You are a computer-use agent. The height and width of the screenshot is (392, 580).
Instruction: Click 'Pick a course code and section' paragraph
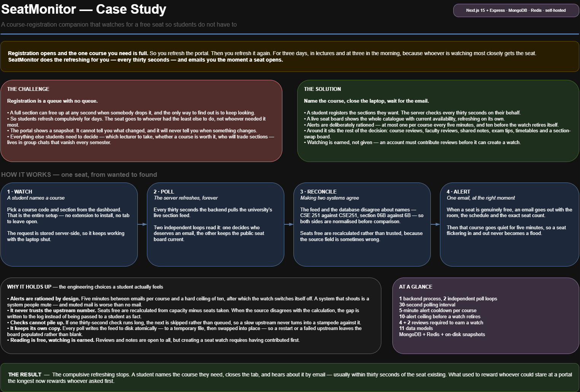click(69, 216)
